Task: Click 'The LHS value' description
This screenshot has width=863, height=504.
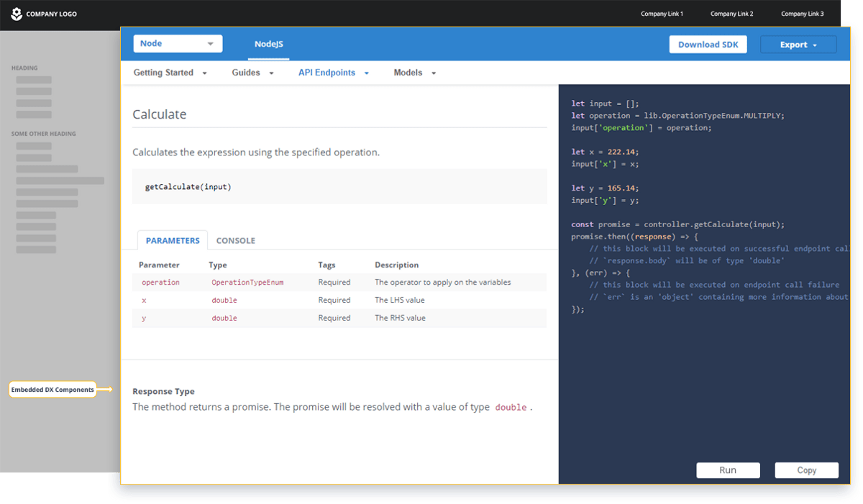Action: (x=400, y=301)
